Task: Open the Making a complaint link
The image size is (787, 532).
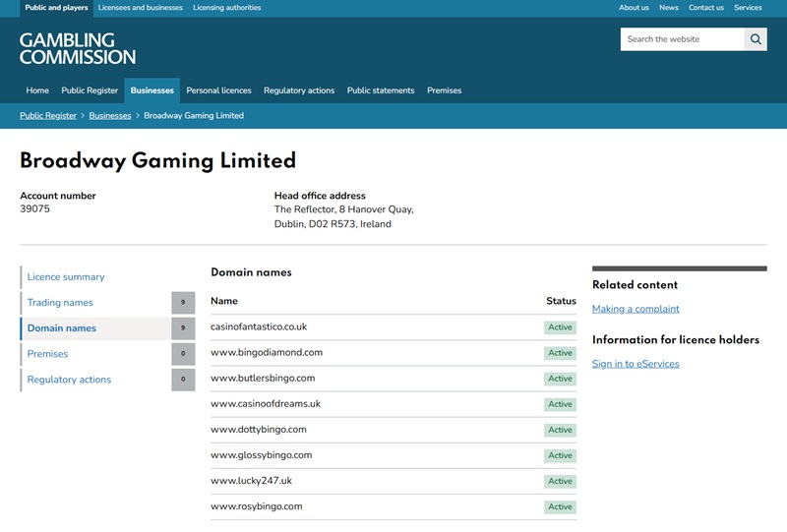Action: [x=636, y=309]
